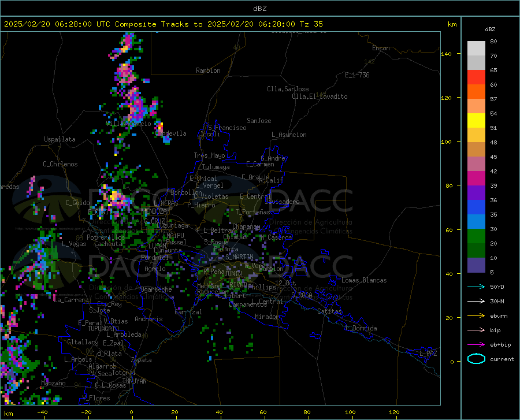The width and height of the screenshot is (520, 420).
Task: Pick the pink 42-45 dBZ swatch
Action: point(476,164)
